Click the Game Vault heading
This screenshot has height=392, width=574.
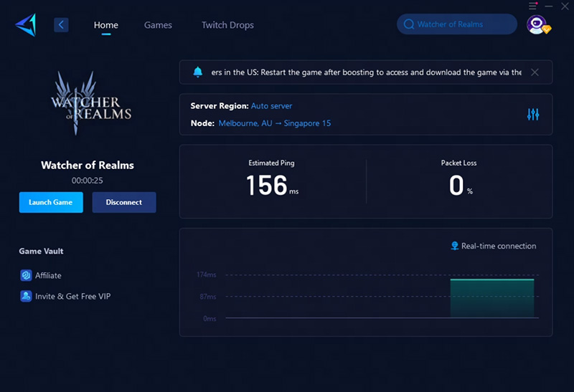point(41,252)
